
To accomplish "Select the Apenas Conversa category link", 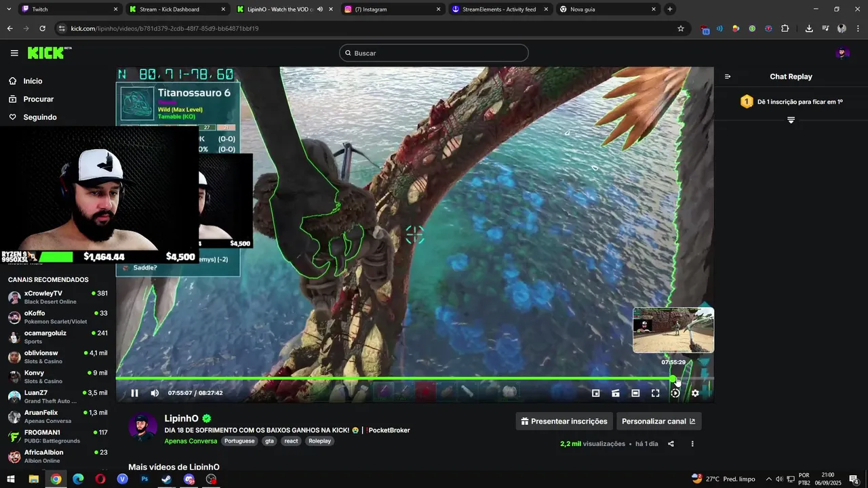I will pyautogui.click(x=191, y=441).
